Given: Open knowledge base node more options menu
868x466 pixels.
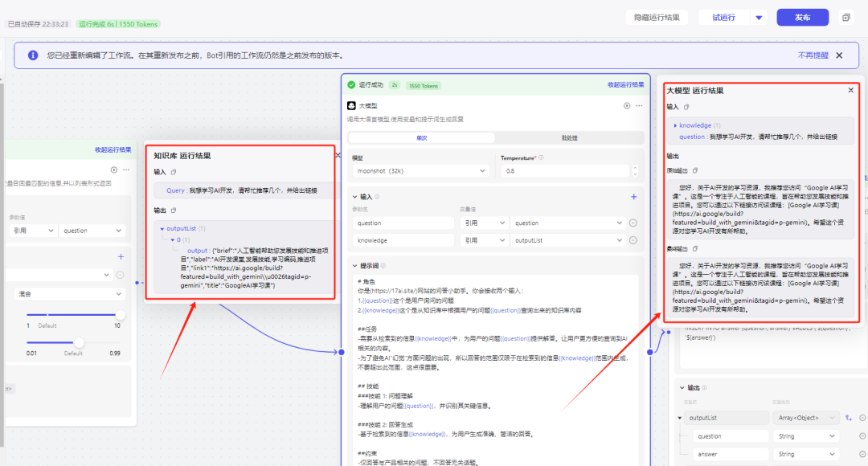Looking at the screenshot, I should click(126, 170).
